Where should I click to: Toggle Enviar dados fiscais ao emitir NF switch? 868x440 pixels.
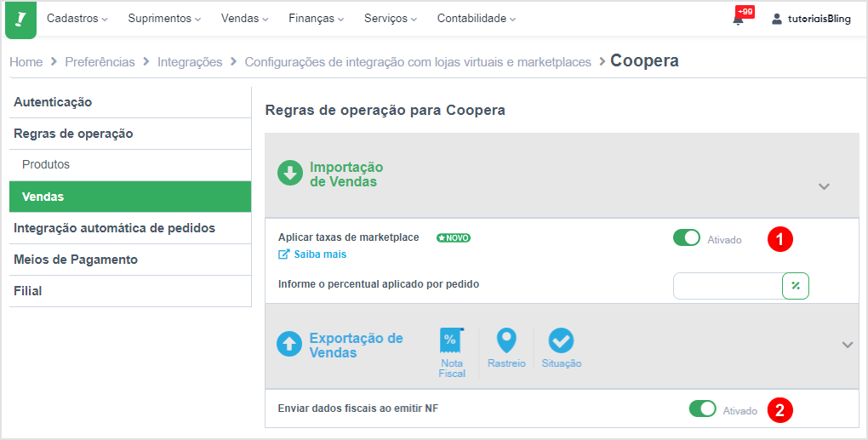[x=702, y=409]
